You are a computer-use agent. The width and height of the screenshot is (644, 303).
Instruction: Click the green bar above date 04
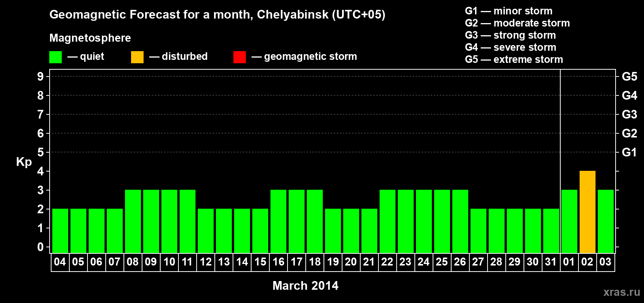60,231
